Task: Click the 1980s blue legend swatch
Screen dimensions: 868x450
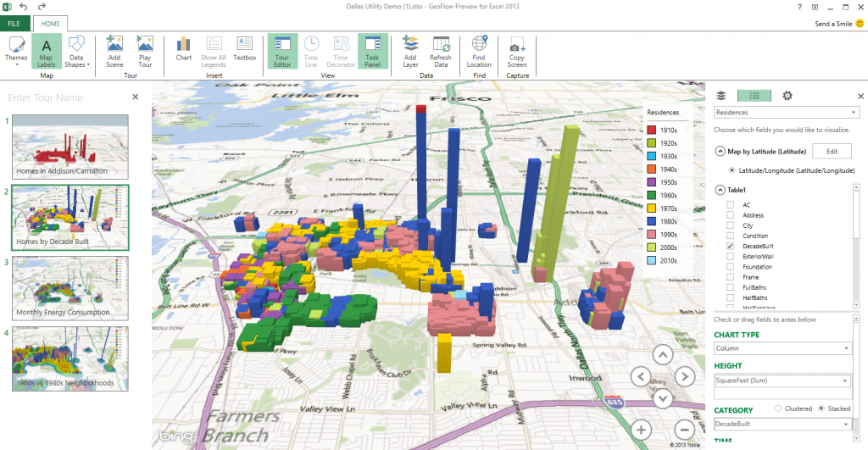Action: coord(652,221)
